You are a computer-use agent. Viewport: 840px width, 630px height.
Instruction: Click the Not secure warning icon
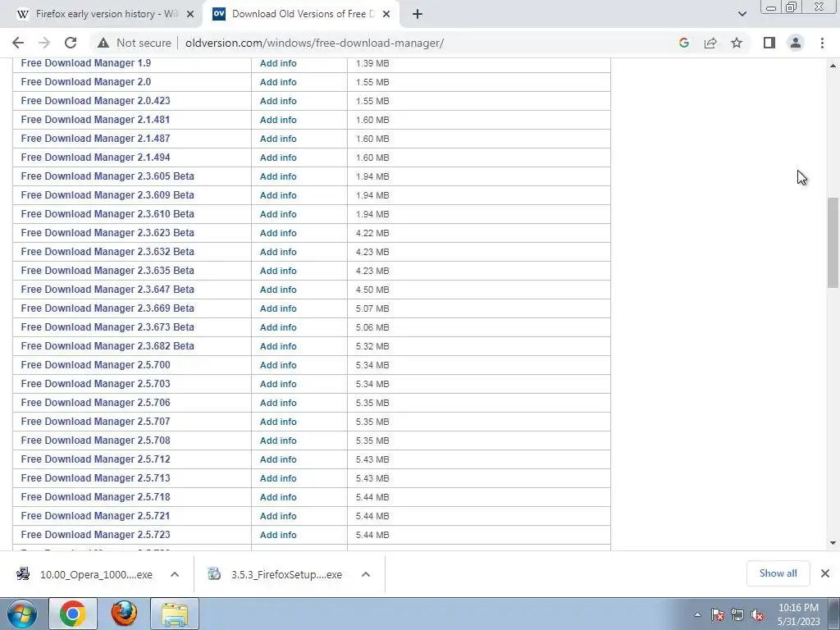tap(103, 43)
